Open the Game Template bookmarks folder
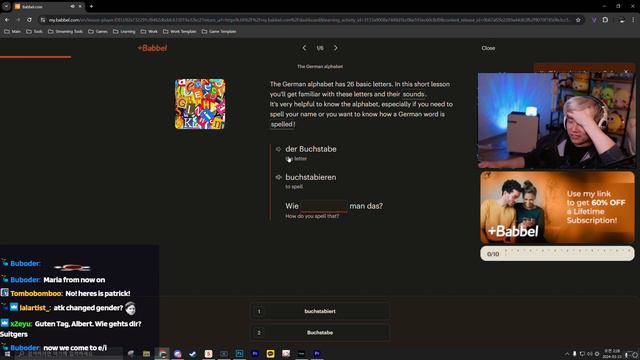The image size is (640, 360). 219,31
